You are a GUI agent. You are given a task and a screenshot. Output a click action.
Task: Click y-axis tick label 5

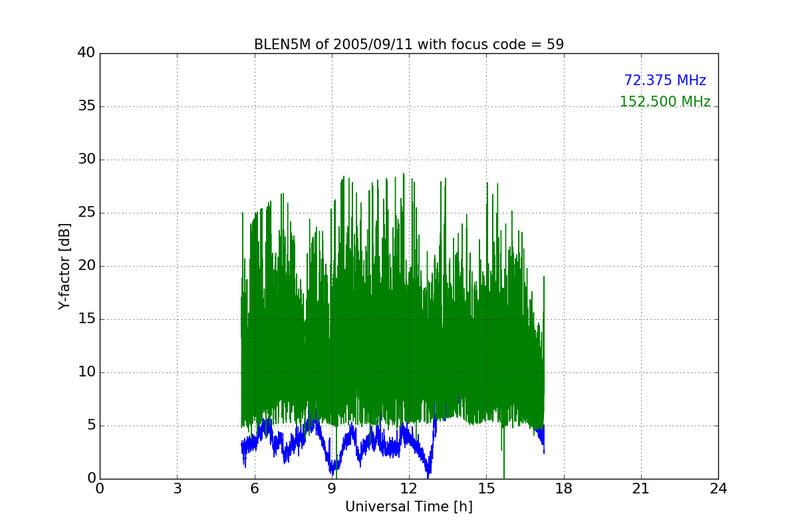(91, 426)
